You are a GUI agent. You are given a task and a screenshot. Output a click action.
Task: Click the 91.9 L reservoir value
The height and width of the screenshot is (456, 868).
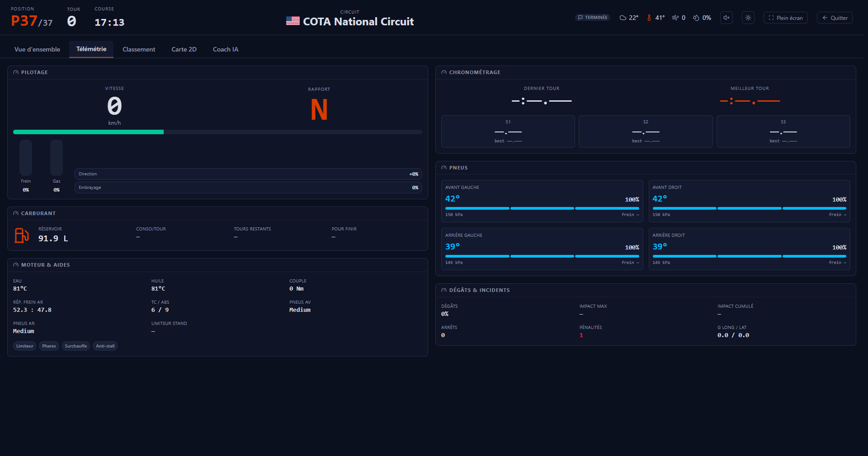(53, 238)
